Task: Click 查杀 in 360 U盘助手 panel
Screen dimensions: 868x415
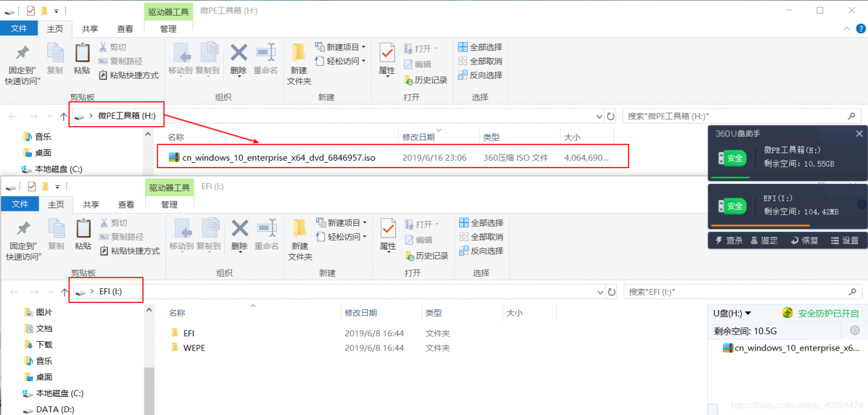Action: [x=729, y=240]
